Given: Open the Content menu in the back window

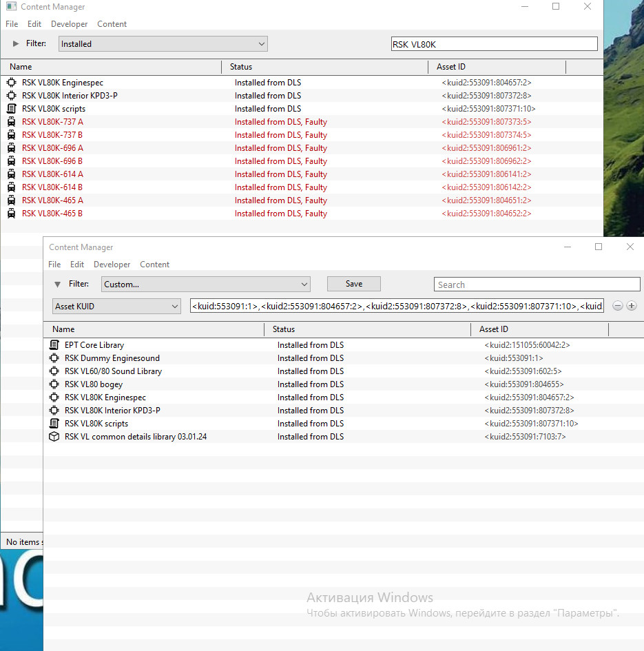Looking at the screenshot, I should [112, 24].
